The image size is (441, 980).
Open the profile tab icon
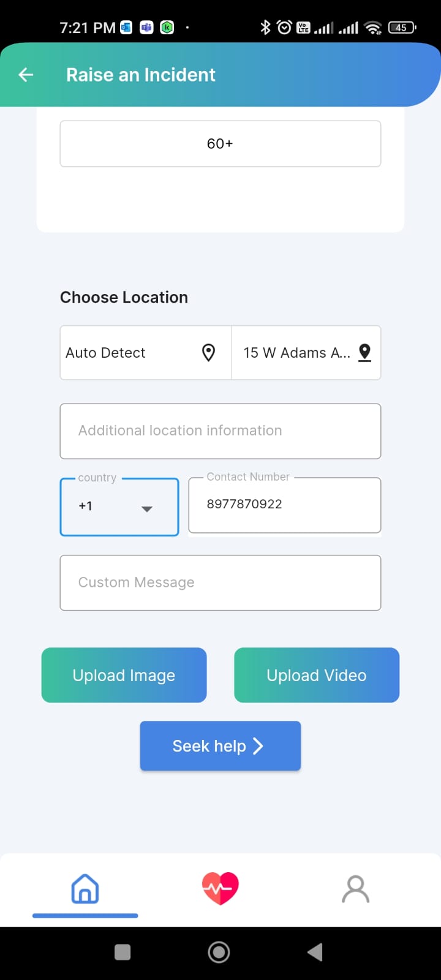pyautogui.click(x=355, y=889)
